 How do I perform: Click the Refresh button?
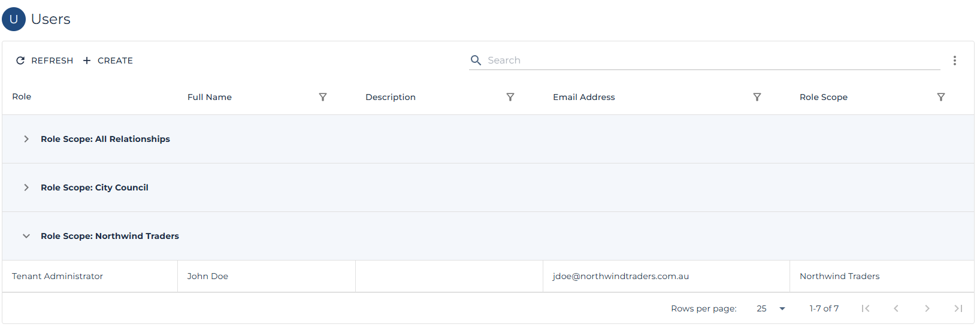[44, 60]
